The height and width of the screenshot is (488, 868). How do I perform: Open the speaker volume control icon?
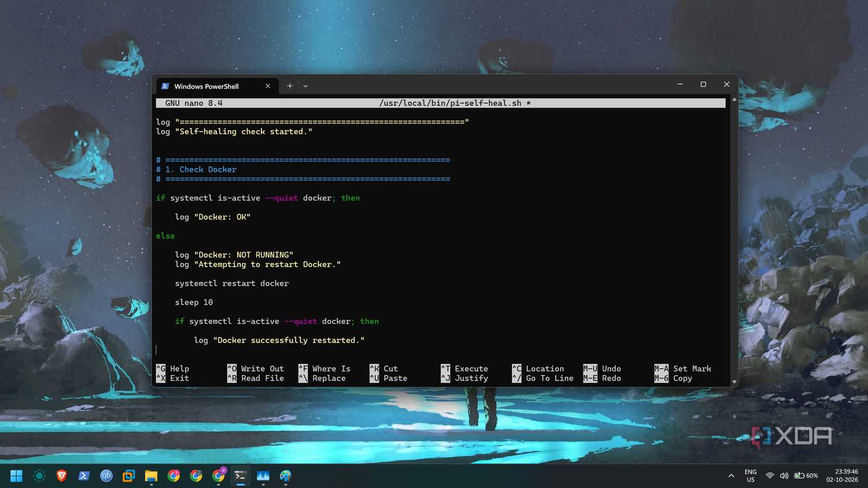(784, 476)
